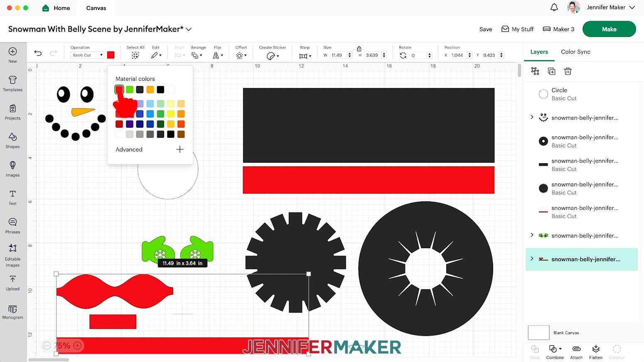Click the red operation color swatch
The height and width of the screenshot is (362, 644).
pyautogui.click(x=111, y=55)
